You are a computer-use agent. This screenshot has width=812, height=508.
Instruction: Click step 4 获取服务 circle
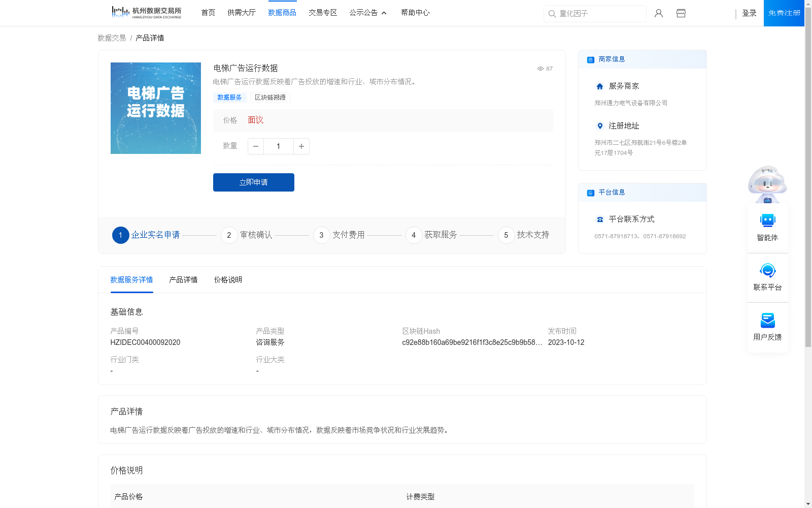[414, 235]
